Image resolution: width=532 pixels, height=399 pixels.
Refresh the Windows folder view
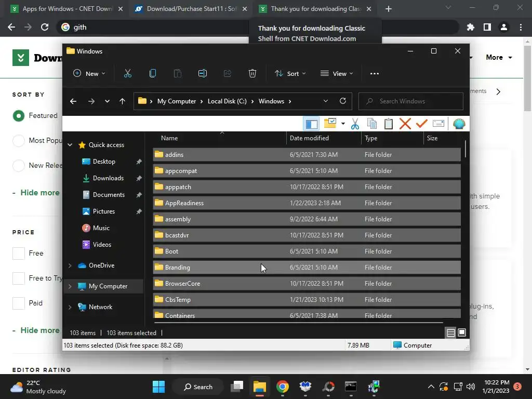point(343,101)
